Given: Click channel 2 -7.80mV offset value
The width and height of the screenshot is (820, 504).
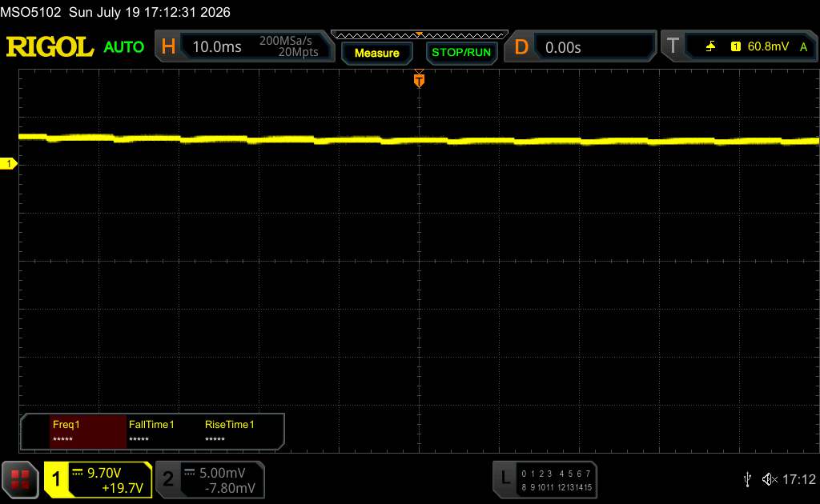Looking at the screenshot, I should click(x=230, y=488).
